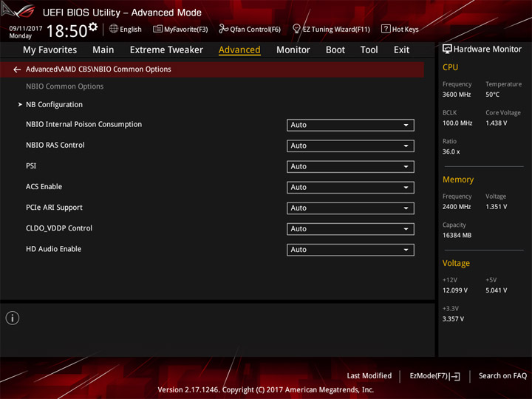Click CPU temperature value 50°C
This screenshot has height=399, width=532.
click(x=492, y=95)
